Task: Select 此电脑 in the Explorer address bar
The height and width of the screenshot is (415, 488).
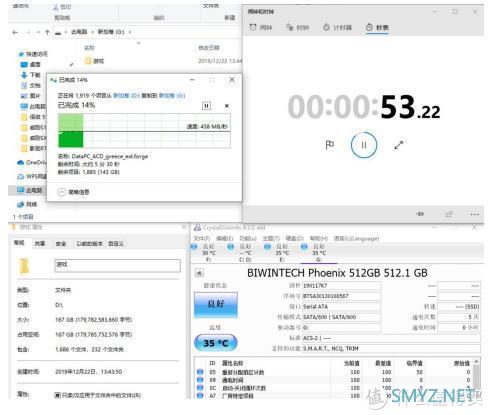Action: click(x=79, y=32)
